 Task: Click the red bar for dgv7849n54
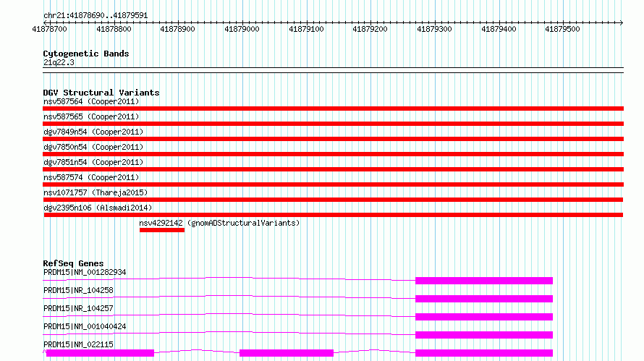[333, 139]
